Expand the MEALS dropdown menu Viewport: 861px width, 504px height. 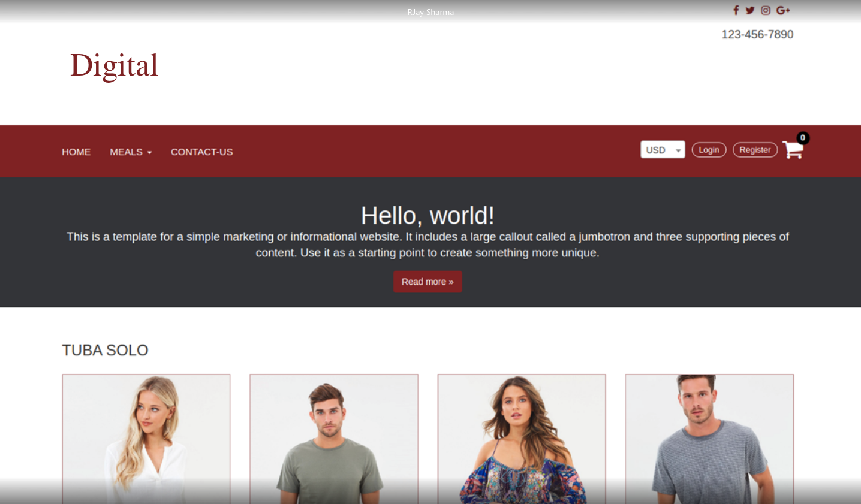[131, 152]
